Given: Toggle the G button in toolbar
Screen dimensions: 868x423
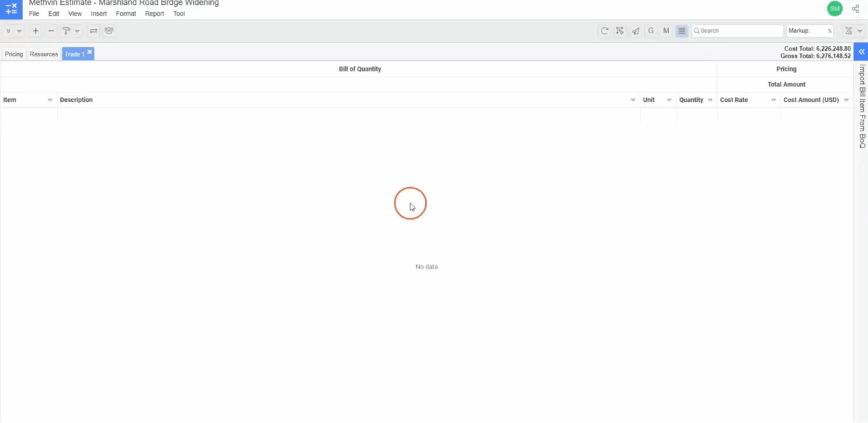Looking at the screenshot, I should [651, 31].
